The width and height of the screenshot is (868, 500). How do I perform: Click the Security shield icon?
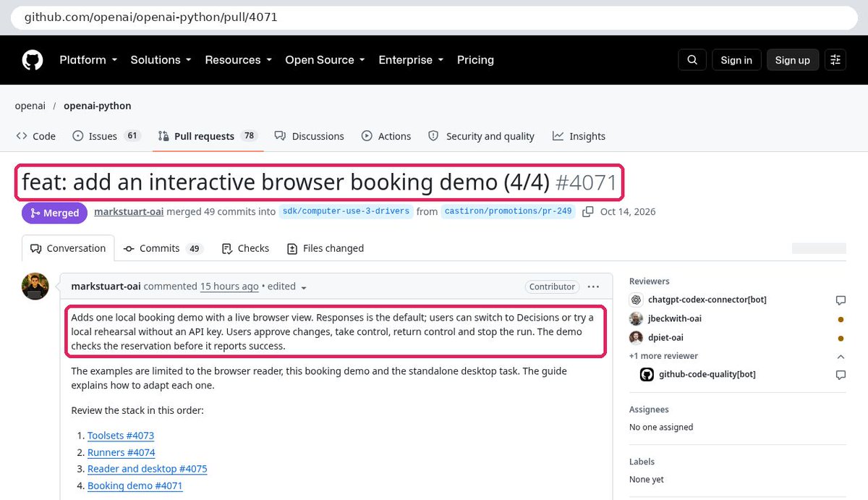(x=433, y=136)
